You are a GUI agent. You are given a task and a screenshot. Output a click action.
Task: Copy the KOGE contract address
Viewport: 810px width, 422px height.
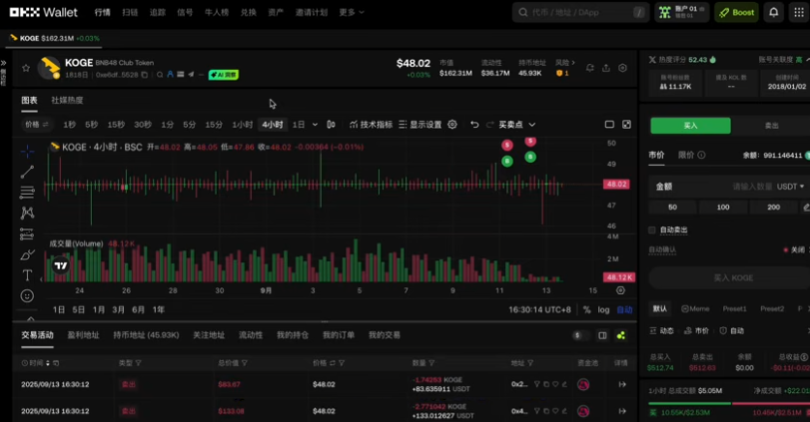(x=145, y=75)
